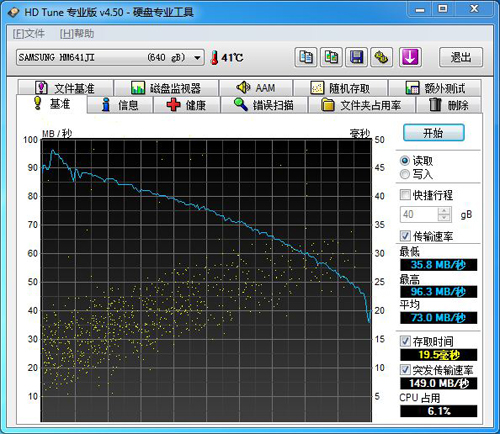Image resolution: width=500 pixels, height=434 pixels.
Task: Click the copy info to clipboard icon
Action: point(306,57)
